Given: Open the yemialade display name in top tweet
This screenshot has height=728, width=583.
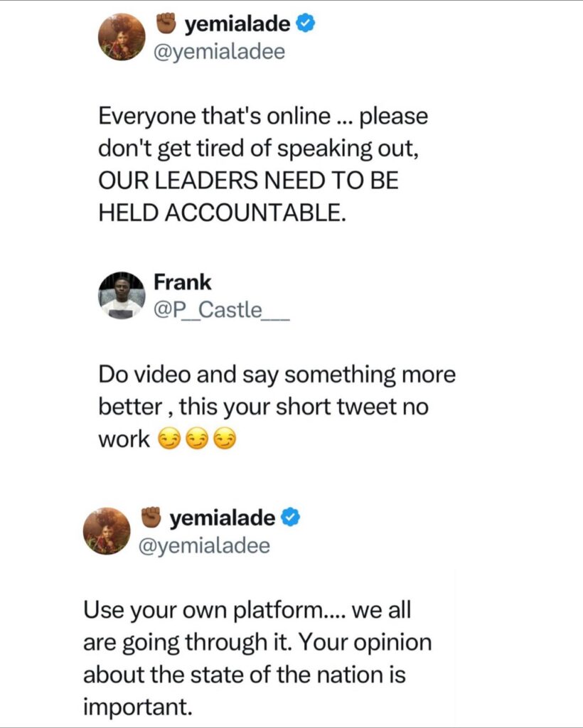Looking at the screenshot, I should [237, 23].
